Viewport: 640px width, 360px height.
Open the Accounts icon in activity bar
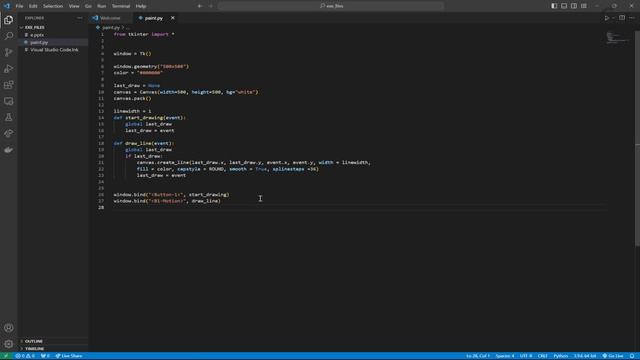point(9,328)
